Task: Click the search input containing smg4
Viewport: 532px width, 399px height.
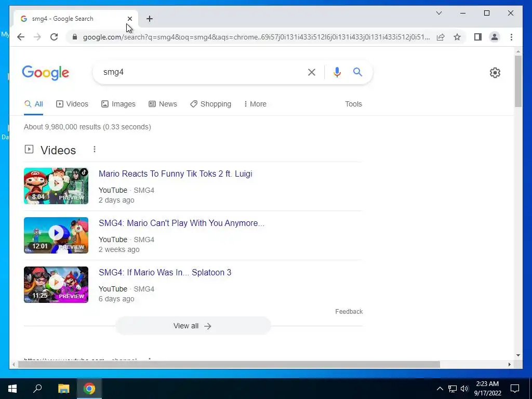Action: (200, 72)
